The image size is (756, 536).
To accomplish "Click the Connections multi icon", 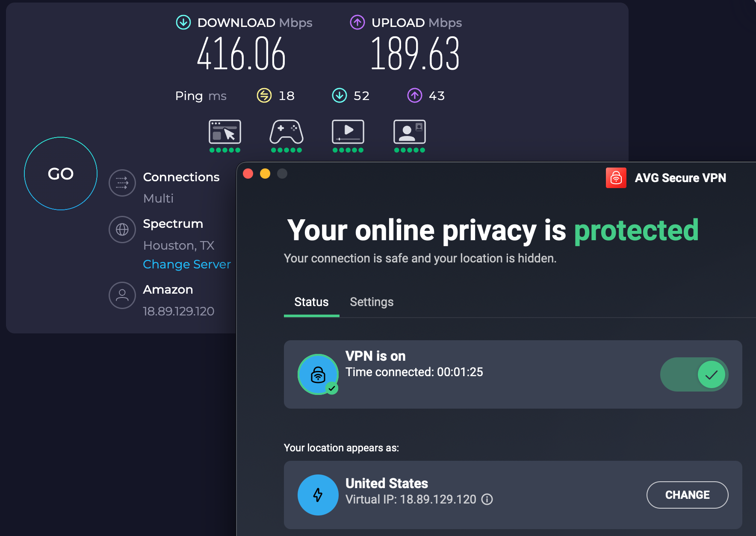I will click(122, 183).
